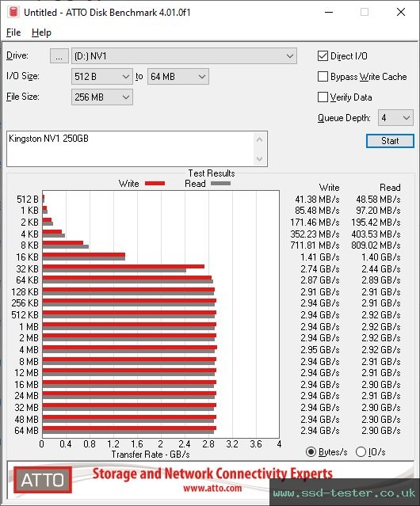Viewport: 420px width, 506px height.
Task: Click the 512 B write value 41.38 MB/s
Action: 317,200
